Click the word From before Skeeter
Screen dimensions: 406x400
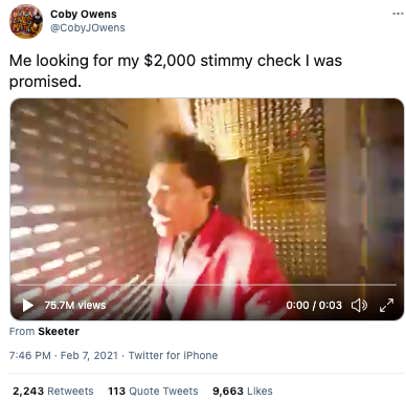(x=22, y=331)
